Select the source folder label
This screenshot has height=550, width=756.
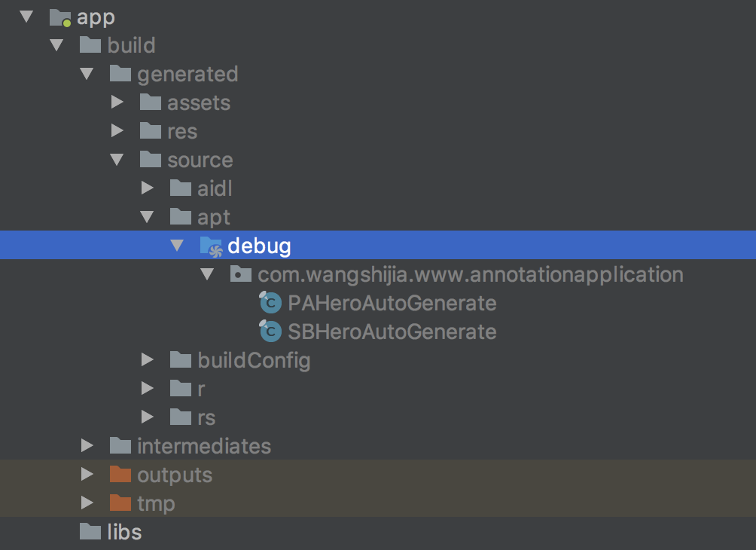200,160
